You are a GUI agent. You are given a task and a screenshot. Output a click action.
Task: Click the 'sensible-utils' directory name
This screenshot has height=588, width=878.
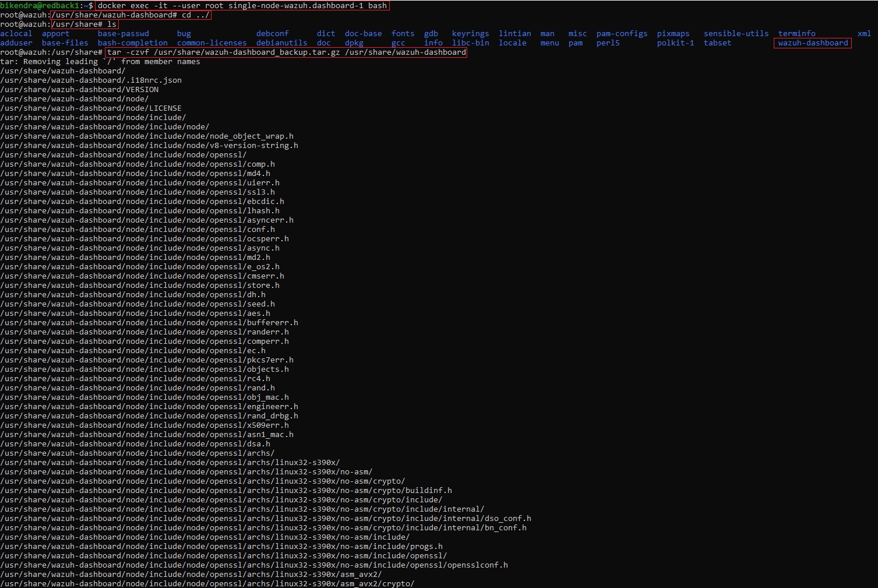pos(736,33)
